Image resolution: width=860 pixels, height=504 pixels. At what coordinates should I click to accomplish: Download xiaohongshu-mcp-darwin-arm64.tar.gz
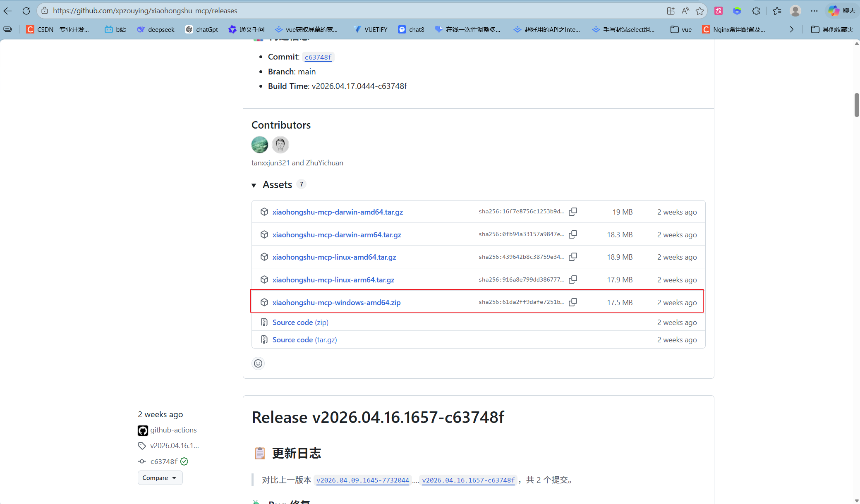[x=337, y=234]
